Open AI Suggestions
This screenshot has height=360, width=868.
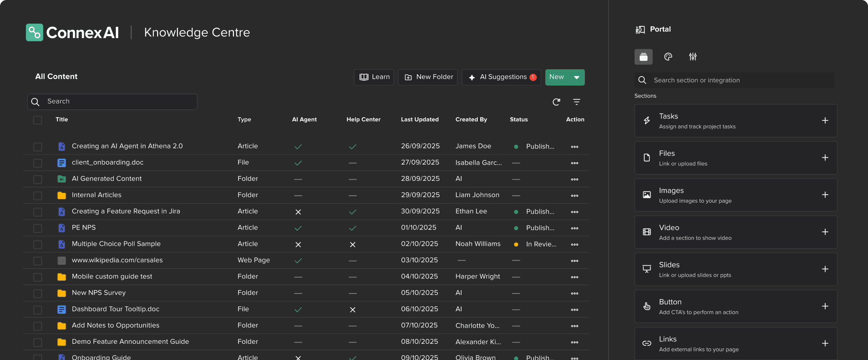point(502,77)
